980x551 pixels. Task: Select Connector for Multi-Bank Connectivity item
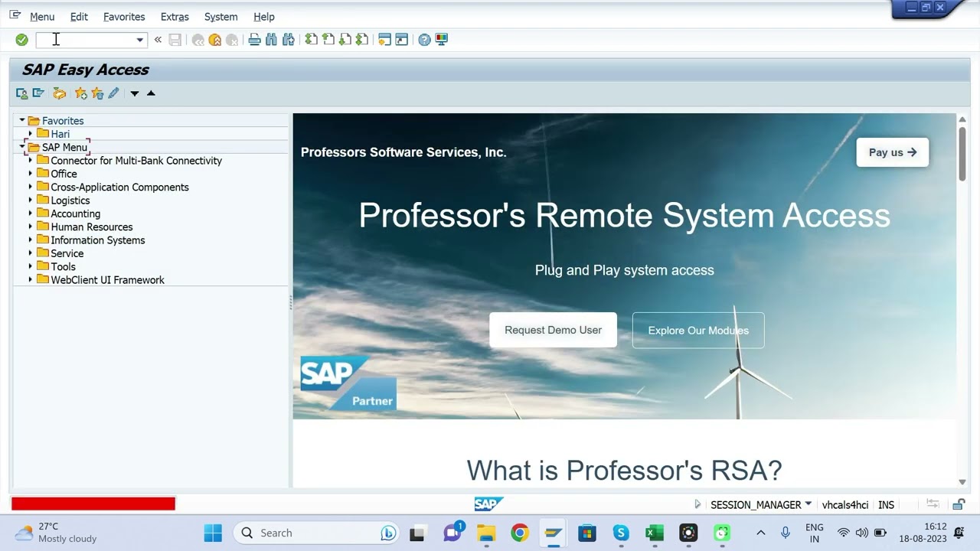tap(136, 161)
